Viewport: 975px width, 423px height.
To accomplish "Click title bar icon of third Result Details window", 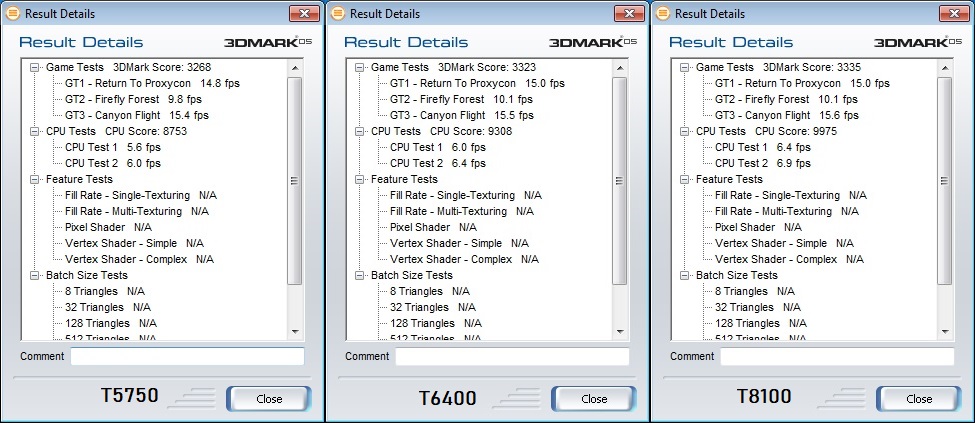I will tap(663, 13).
